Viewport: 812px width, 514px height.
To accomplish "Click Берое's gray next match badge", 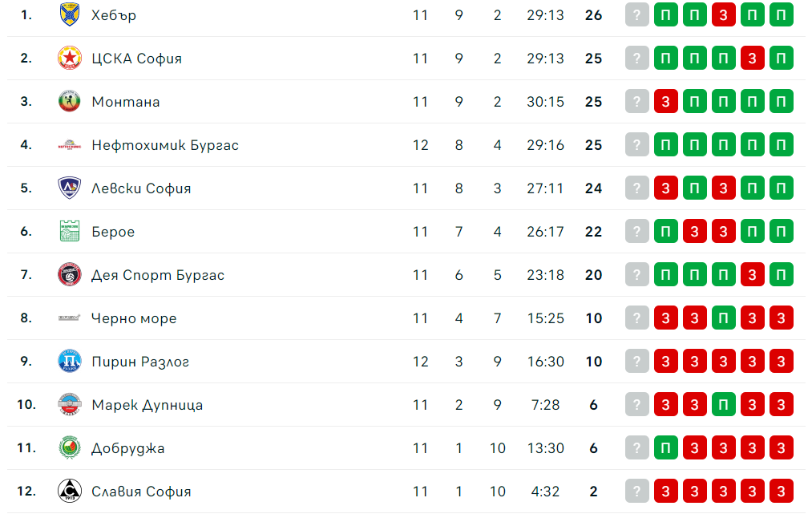I will [x=636, y=232].
